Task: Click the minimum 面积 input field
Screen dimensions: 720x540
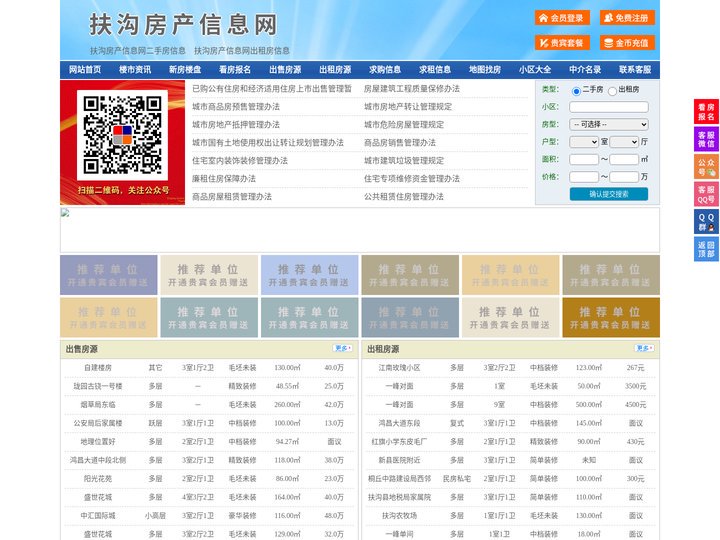Action: (x=584, y=159)
